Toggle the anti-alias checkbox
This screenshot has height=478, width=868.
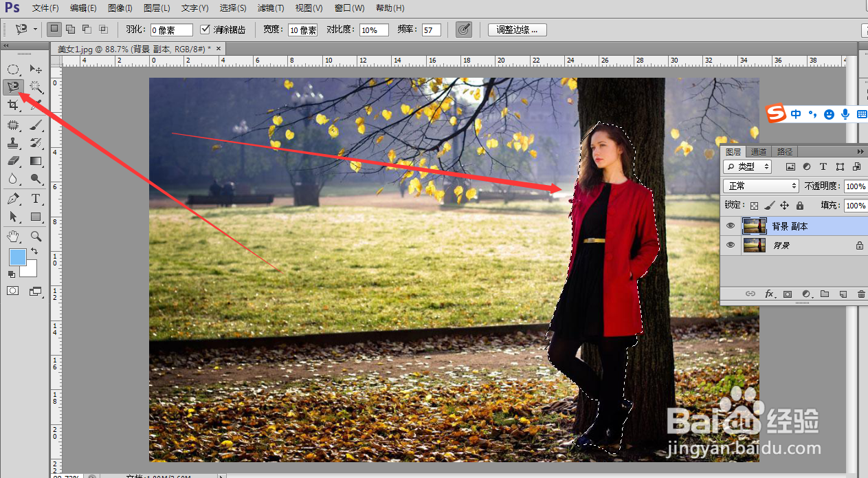click(205, 30)
